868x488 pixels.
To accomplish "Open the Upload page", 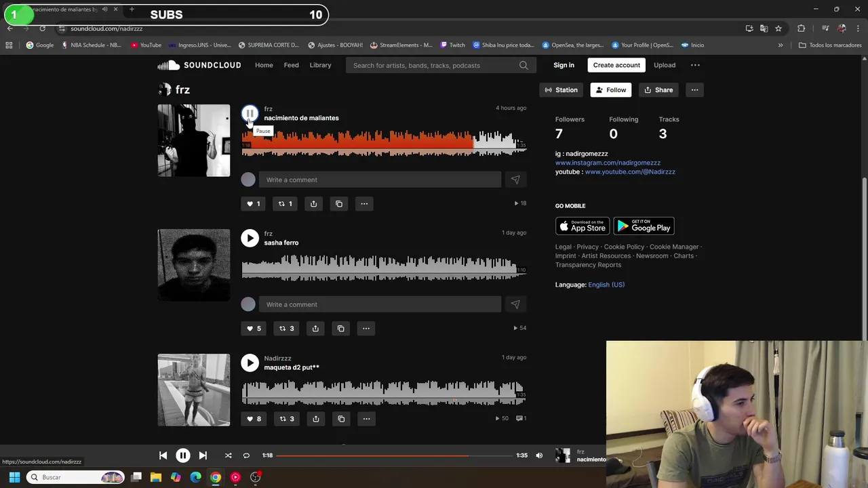I will tap(665, 65).
